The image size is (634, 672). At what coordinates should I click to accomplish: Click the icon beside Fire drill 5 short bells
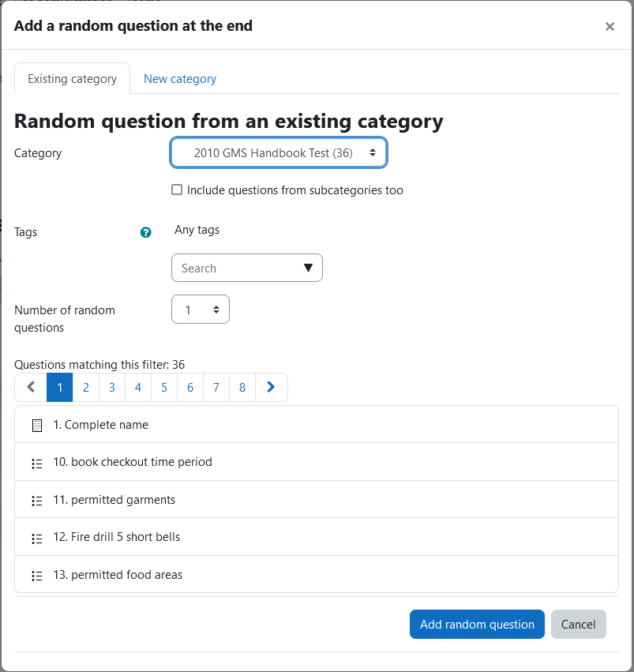pos(37,539)
